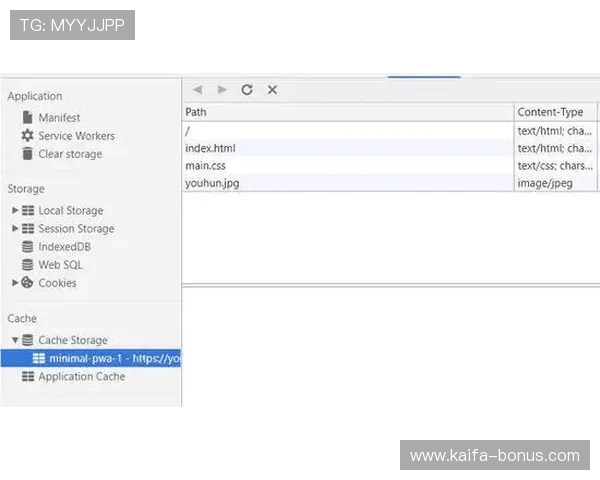Expand the Session Storage tree arrow
This screenshot has height=480, width=600.
(15, 229)
